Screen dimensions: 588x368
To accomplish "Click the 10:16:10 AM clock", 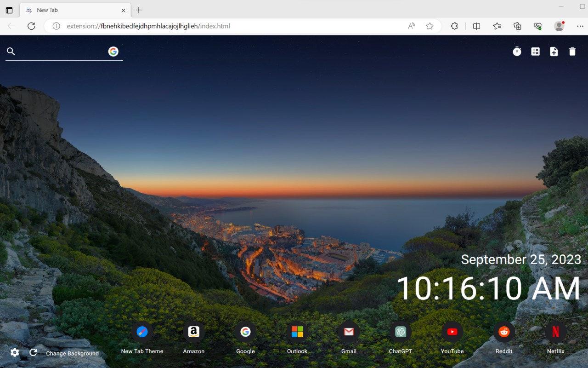I will point(489,288).
